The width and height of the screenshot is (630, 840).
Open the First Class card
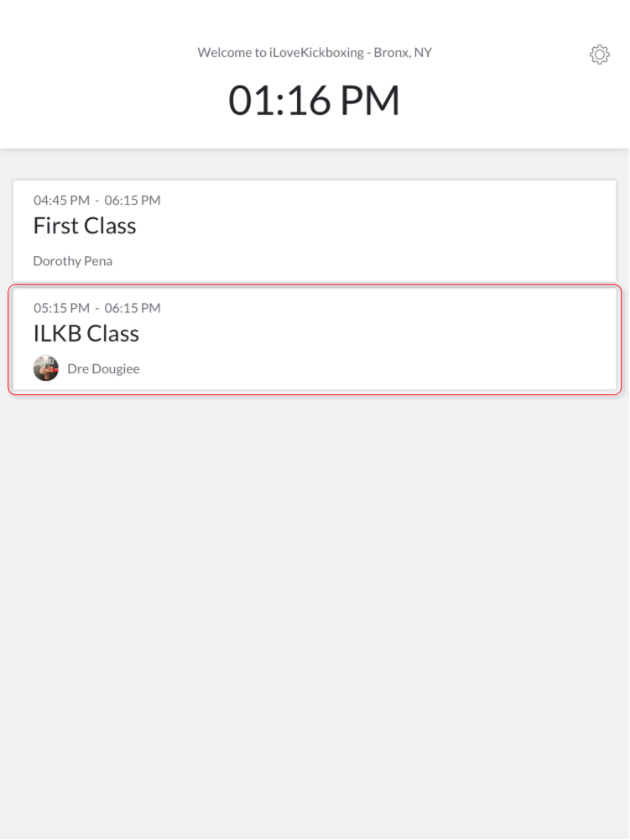point(315,231)
